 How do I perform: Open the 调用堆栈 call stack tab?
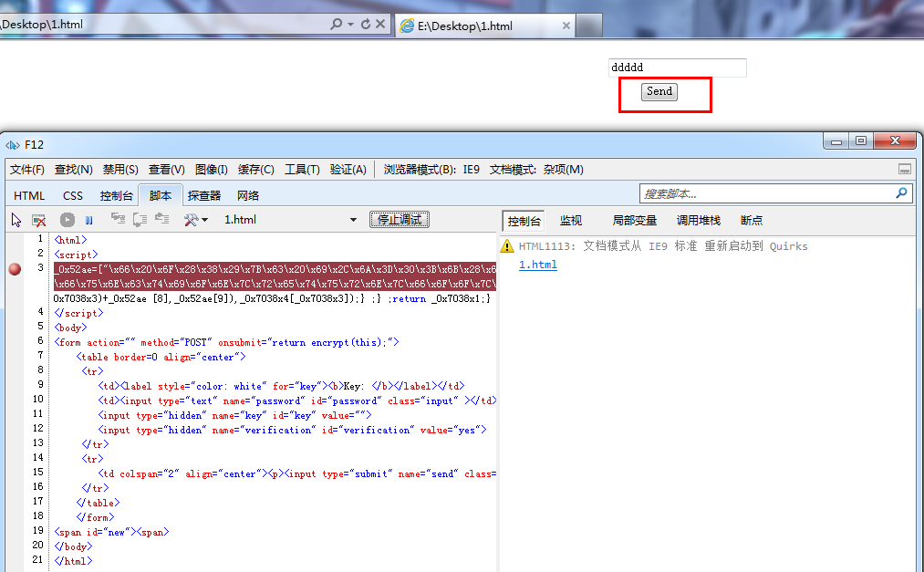pyautogui.click(x=699, y=221)
